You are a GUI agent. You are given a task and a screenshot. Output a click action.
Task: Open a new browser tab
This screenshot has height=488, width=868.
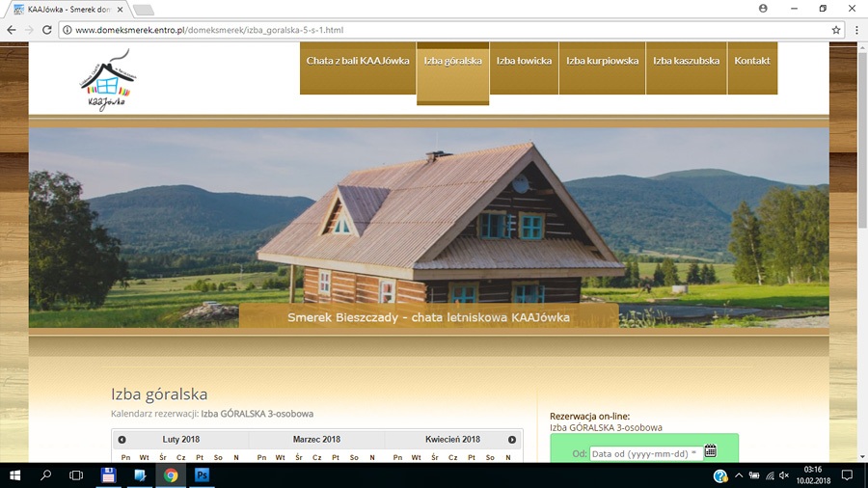(143, 10)
